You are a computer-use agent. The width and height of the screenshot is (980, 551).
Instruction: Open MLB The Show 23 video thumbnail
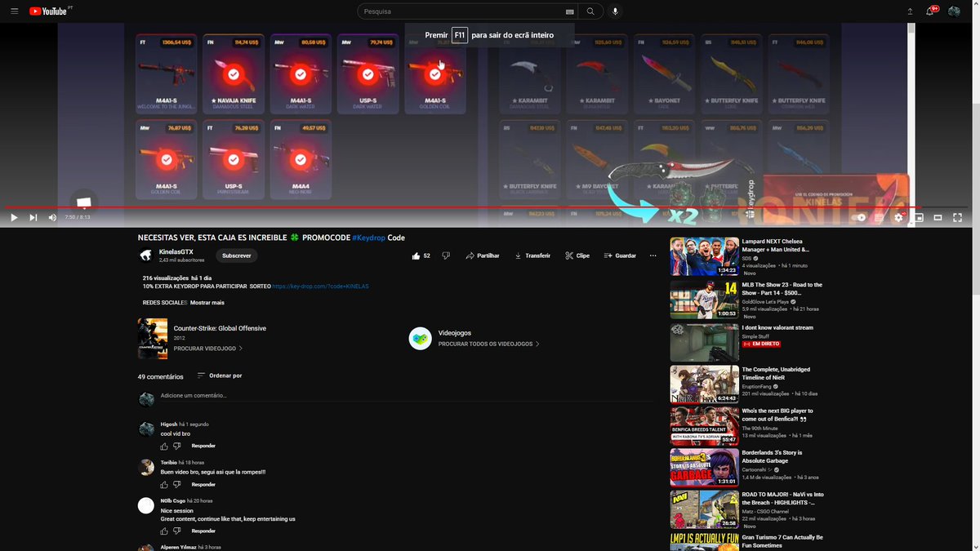pyautogui.click(x=704, y=300)
